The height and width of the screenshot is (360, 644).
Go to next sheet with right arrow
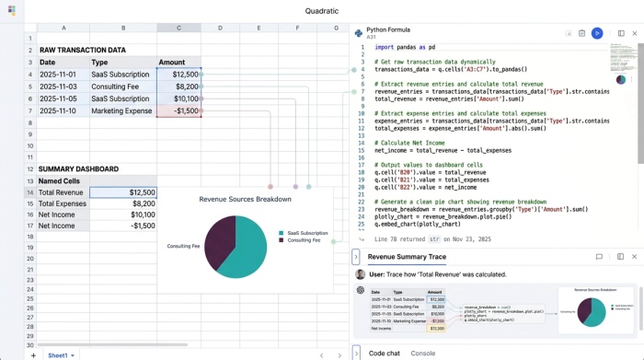tap(339, 355)
